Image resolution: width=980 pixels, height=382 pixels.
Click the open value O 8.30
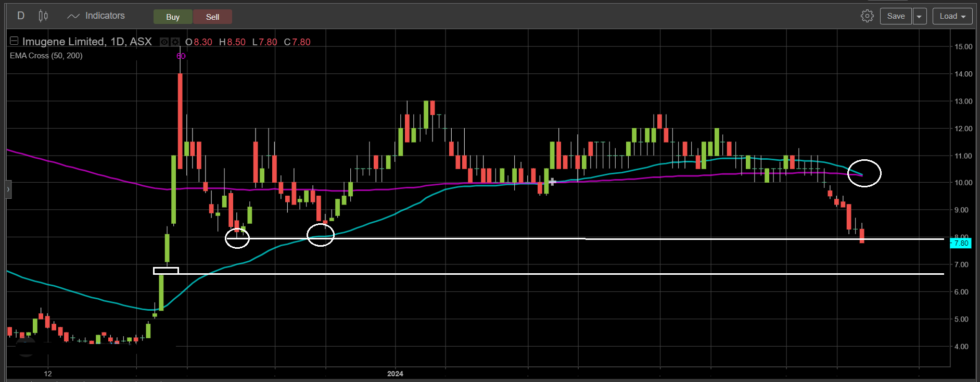pos(199,42)
